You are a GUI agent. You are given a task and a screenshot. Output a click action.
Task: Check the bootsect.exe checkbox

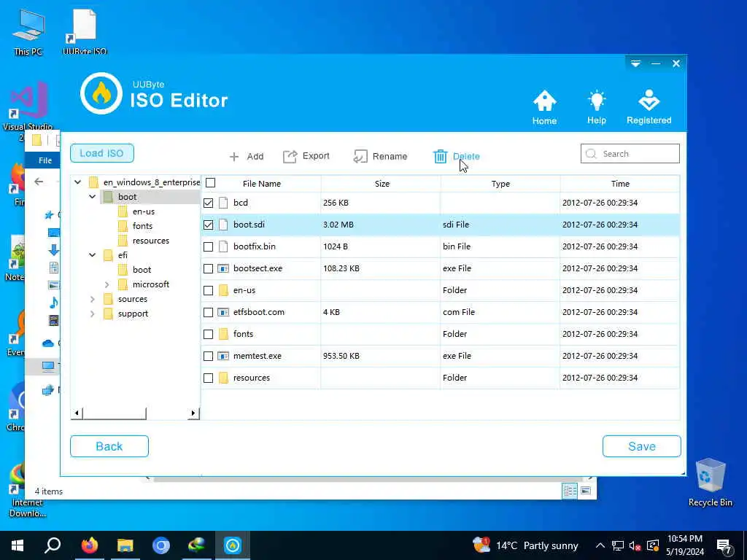click(x=208, y=268)
